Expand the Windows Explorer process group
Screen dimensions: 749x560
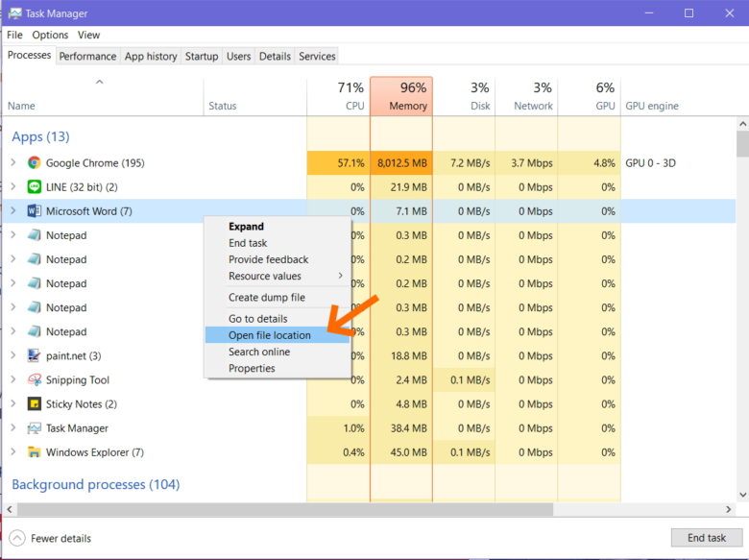[x=12, y=452]
